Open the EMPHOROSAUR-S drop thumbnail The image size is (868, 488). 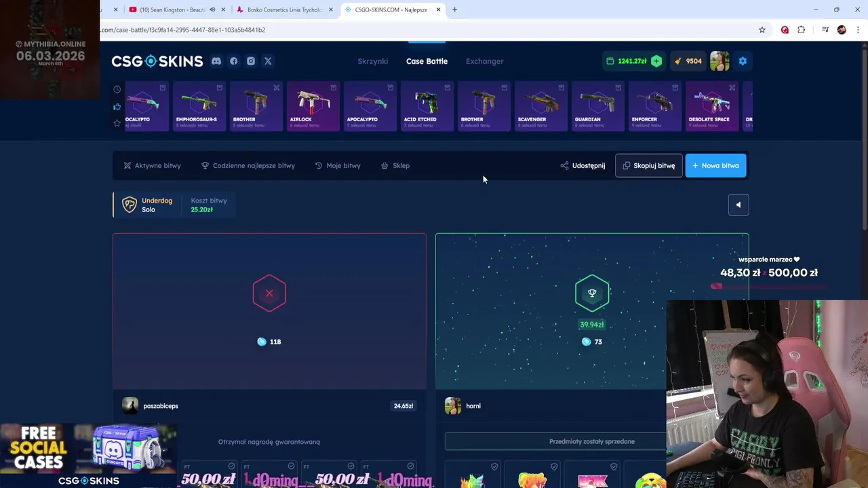pos(199,106)
